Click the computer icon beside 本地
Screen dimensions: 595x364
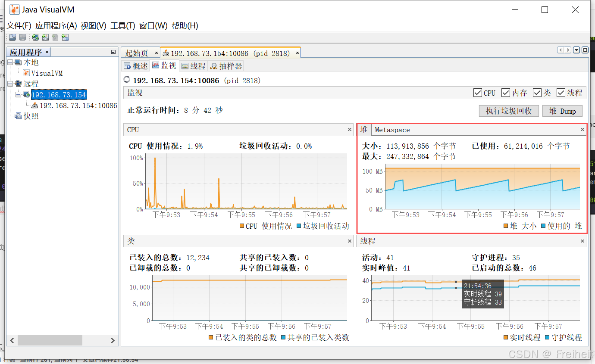point(18,62)
